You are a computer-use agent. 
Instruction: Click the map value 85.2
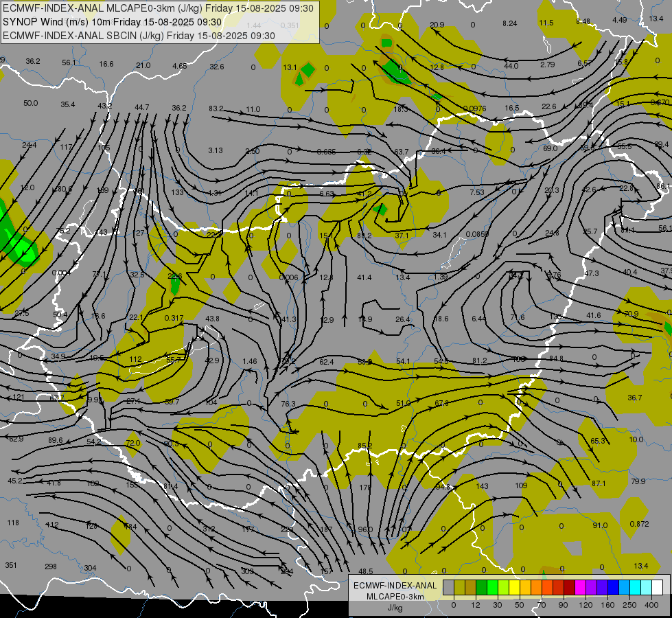click(x=364, y=446)
